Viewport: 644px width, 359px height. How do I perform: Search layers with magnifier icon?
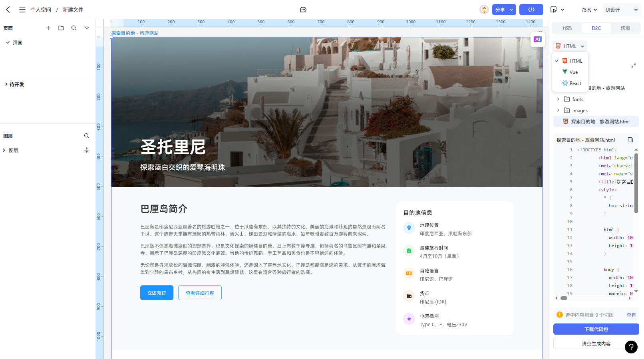pyautogui.click(x=87, y=136)
